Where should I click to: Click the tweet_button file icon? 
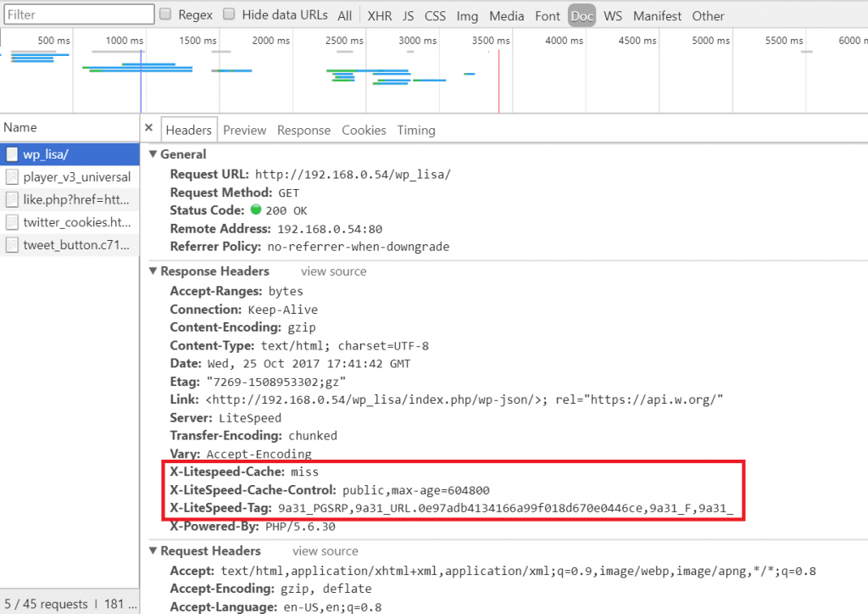click(x=12, y=245)
